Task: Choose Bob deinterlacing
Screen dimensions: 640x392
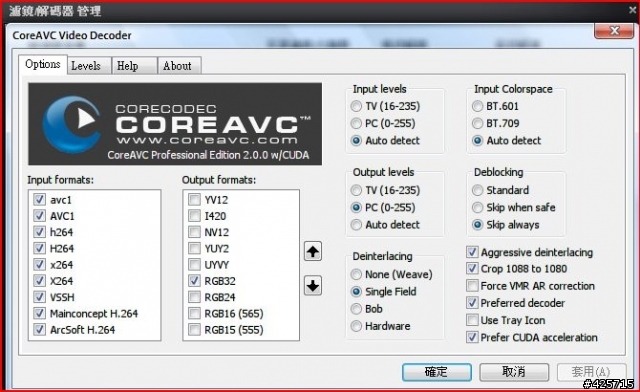Action: click(356, 309)
